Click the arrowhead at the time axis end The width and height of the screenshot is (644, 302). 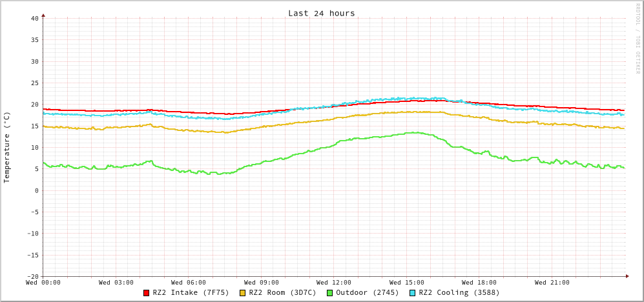[x=627, y=276]
